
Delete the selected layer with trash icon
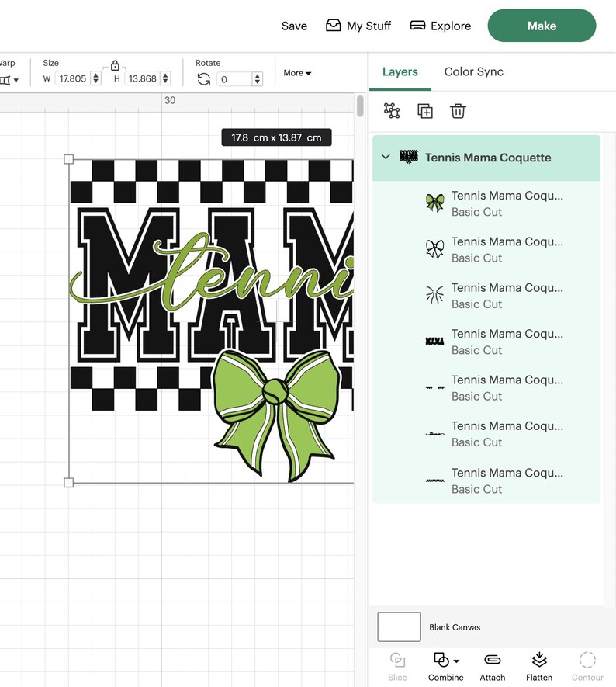pyautogui.click(x=458, y=111)
